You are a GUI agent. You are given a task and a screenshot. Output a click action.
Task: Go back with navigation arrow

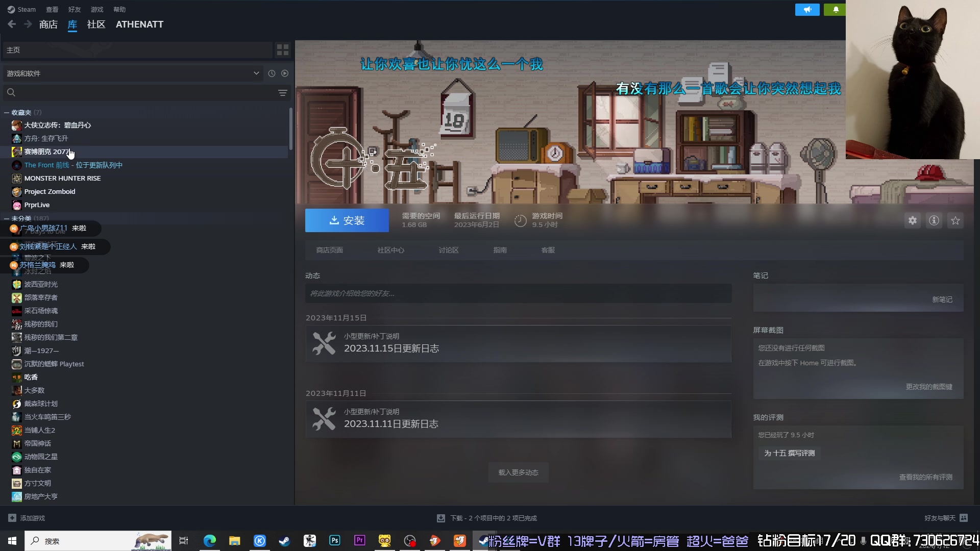pos(12,24)
